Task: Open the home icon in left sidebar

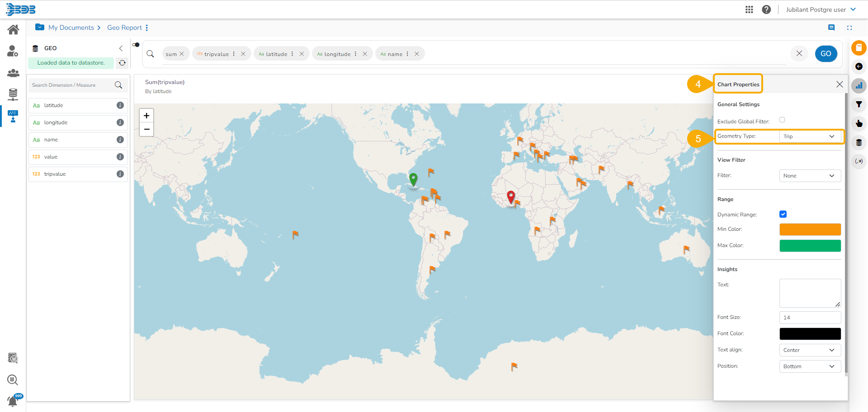Action: coord(13,30)
